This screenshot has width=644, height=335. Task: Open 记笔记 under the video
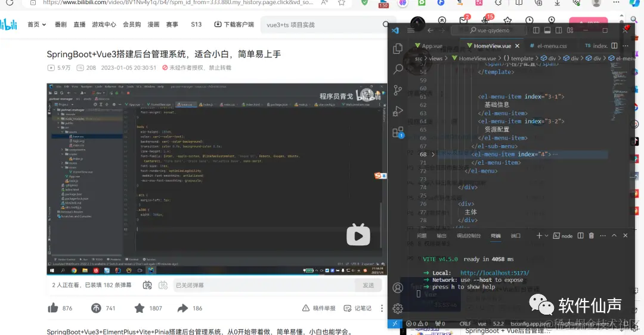[x=357, y=308]
